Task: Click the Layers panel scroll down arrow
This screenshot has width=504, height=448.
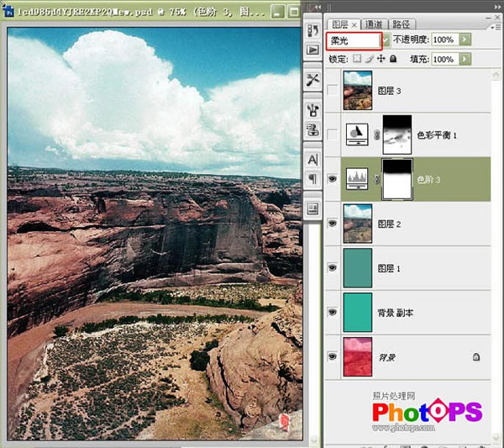Action: click(496, 439)
